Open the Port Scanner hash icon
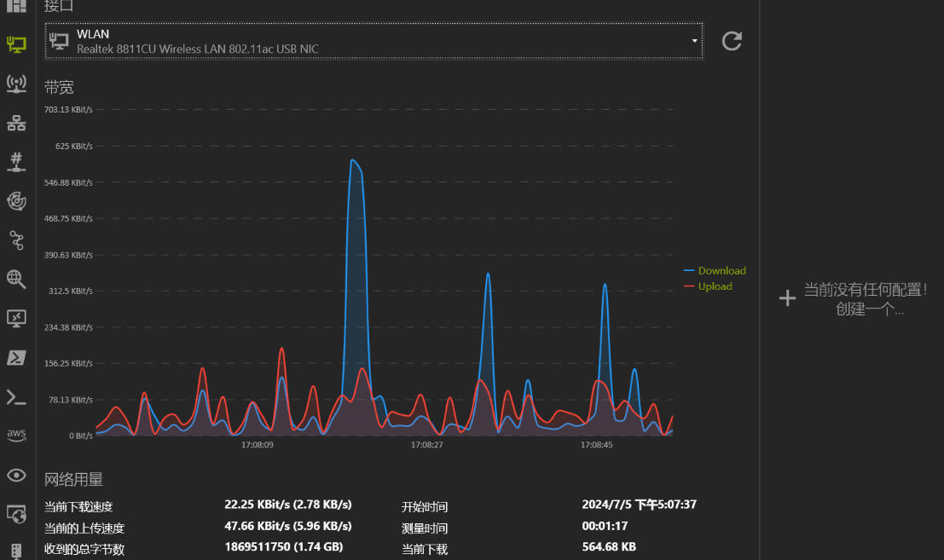The height and width of the screenshot is (560, 944). [x=16, y=162]
